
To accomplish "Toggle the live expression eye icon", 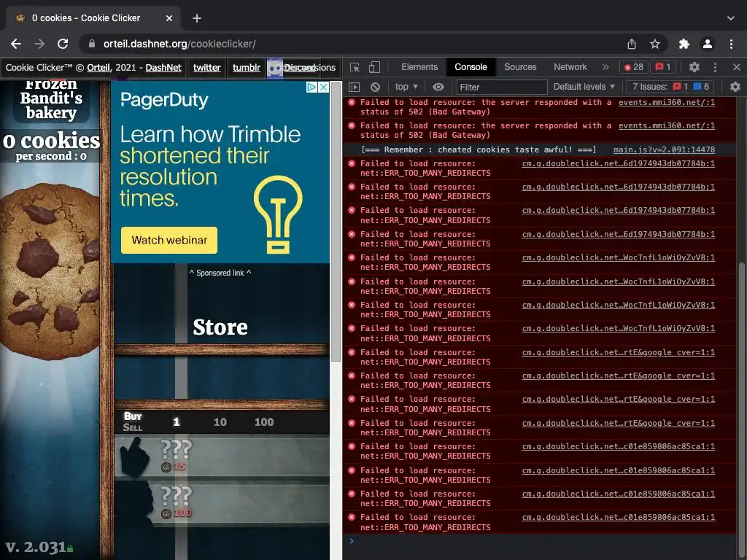I will pyautogui.click(x=438, y=87).
